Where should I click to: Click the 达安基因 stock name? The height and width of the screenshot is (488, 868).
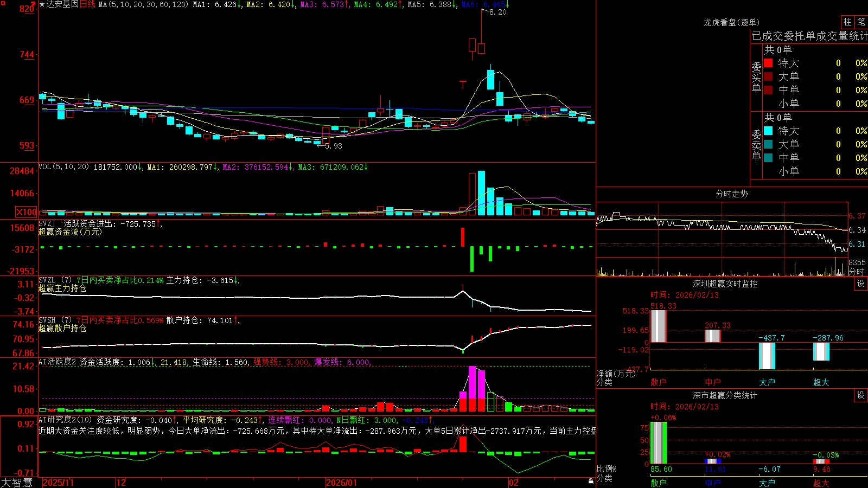coord(62,4)
